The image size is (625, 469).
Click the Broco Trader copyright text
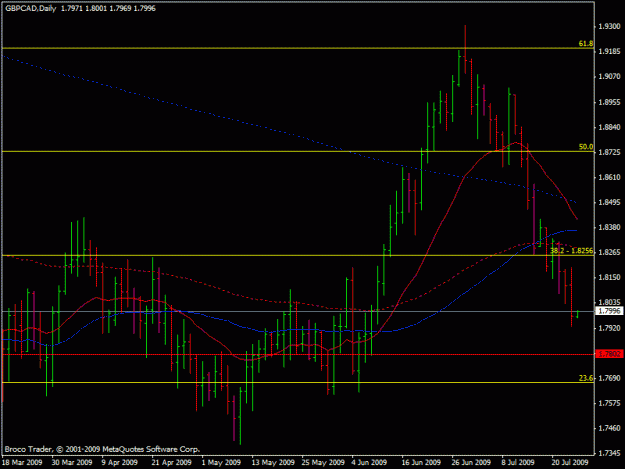point(102,449)
